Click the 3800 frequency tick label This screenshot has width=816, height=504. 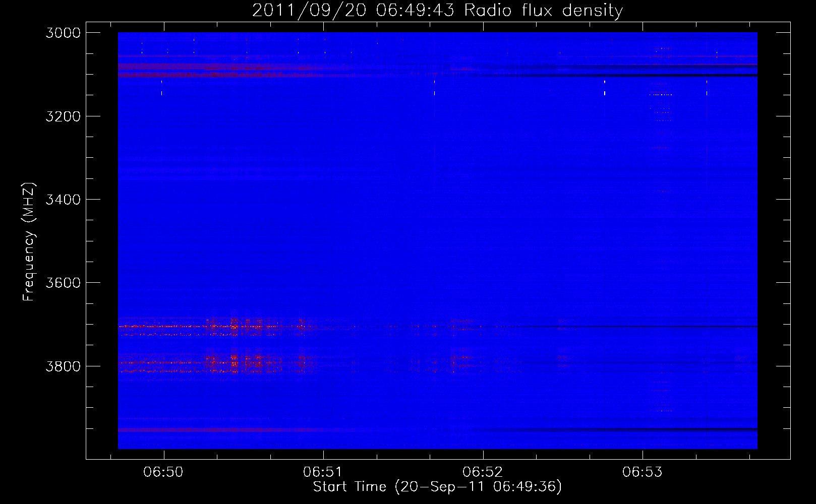pos(63,366)
